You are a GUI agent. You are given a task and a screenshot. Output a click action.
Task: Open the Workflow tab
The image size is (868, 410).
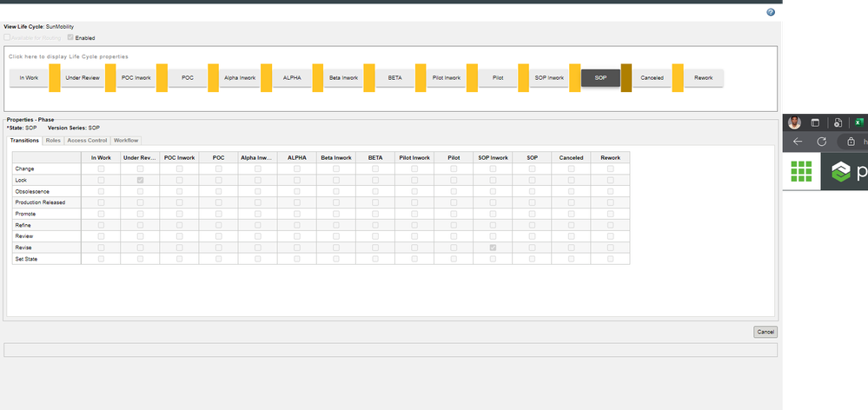point(126,141)
